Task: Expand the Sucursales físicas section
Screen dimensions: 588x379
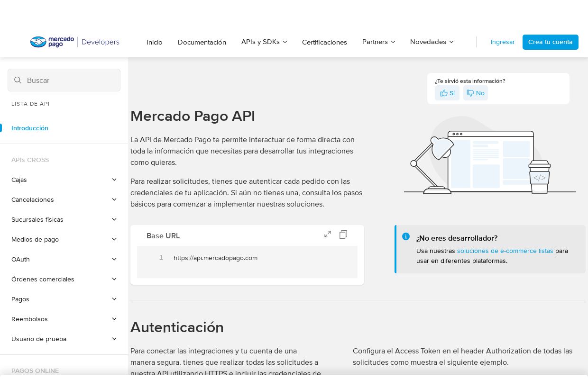Action: pyautogui.click(x=64, y=219)
